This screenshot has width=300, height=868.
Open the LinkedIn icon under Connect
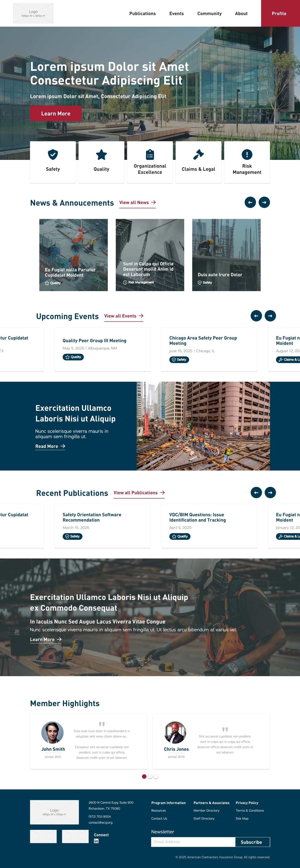pyautogui.click(x=96, y=841)
